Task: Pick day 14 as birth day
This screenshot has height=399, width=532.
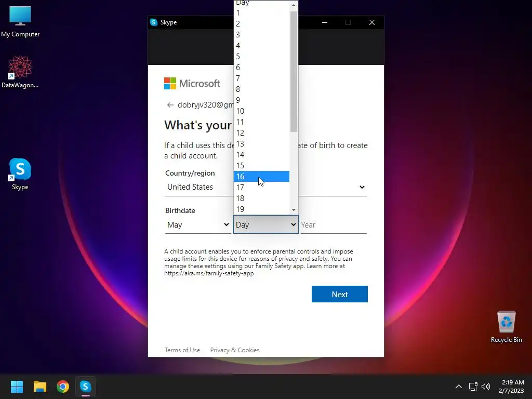Action: pos(261,155)
